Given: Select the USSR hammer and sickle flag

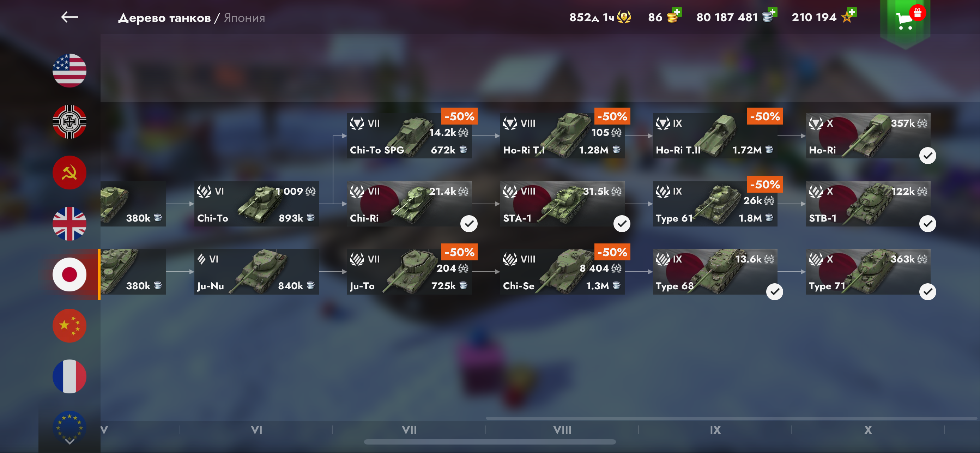Looking at the screenshot, I should [69, 173].
